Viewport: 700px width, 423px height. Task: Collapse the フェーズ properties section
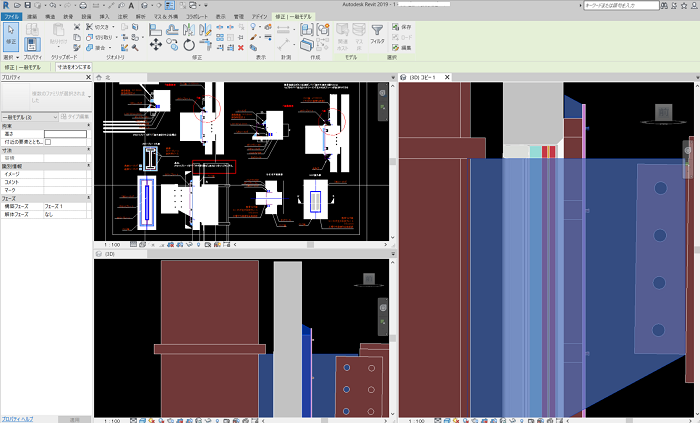click(x=88, y=198)
